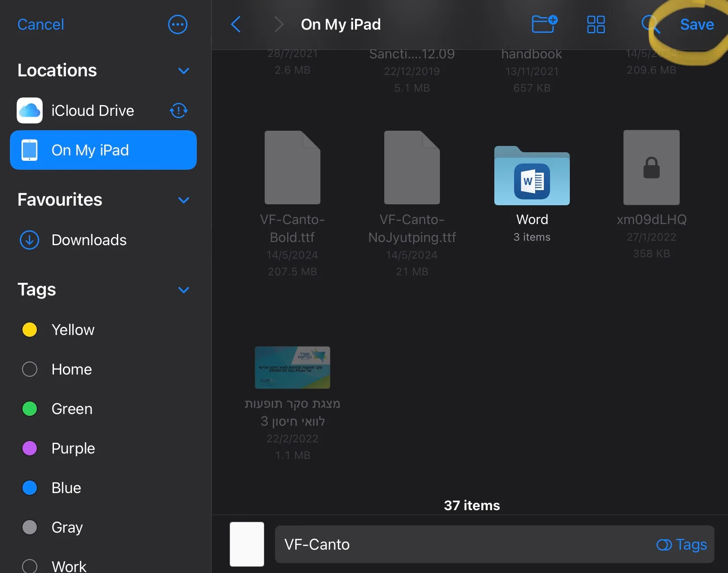Click the yellow tag color dot
Screen dimensions: 728x573
coord(30,330)
